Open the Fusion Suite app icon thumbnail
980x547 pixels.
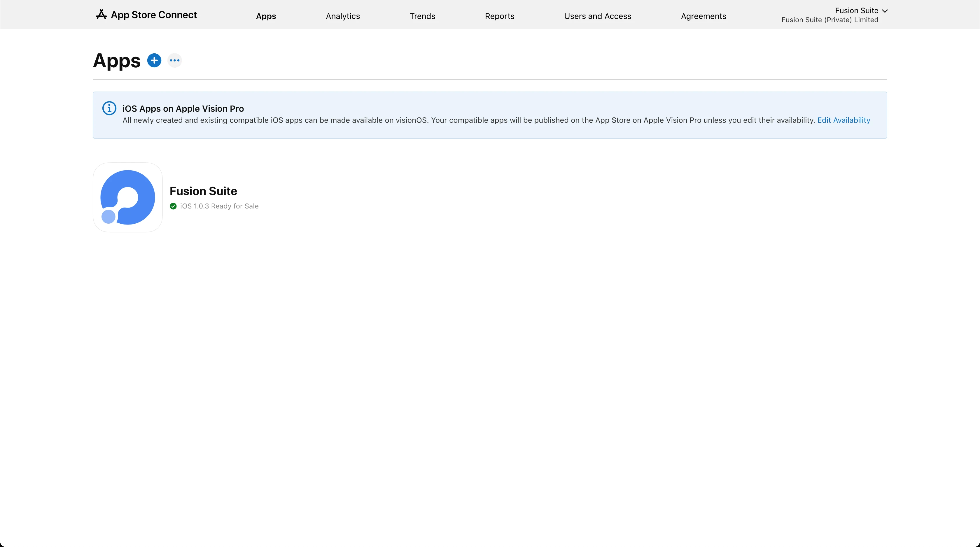(128, 197)
